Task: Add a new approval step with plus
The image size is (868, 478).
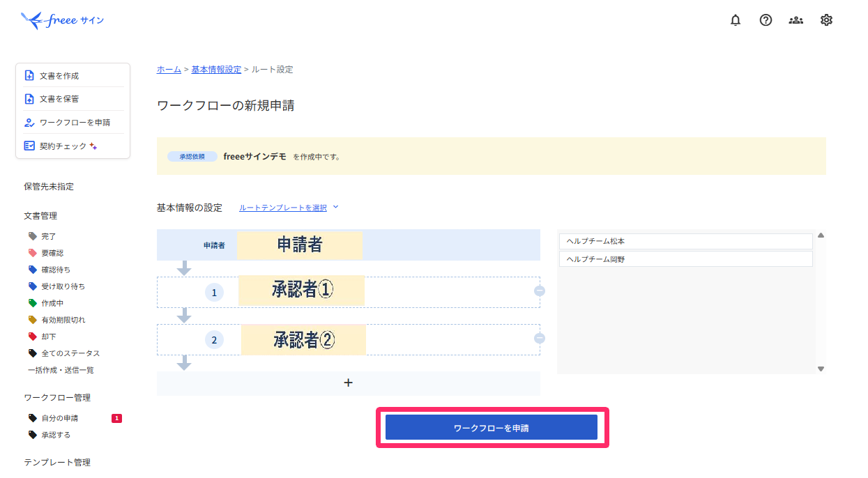Action: click(x=349, y=383)
